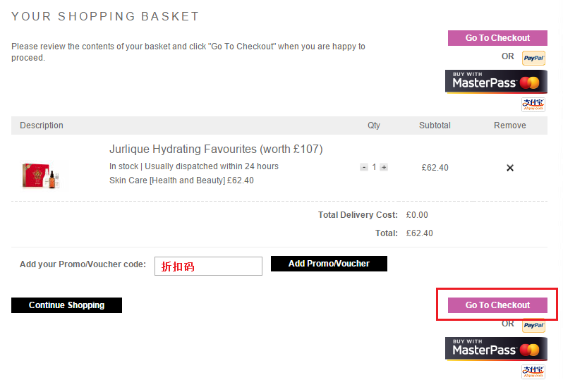
Task: Choose the top Alipay payment icon
Action: coord(533,105)
